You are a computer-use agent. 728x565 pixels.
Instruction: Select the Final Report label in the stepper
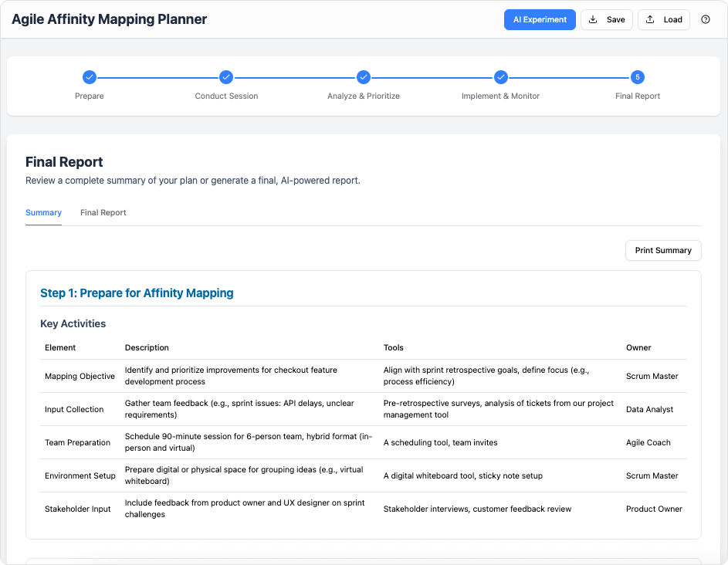tap(638, 96)
